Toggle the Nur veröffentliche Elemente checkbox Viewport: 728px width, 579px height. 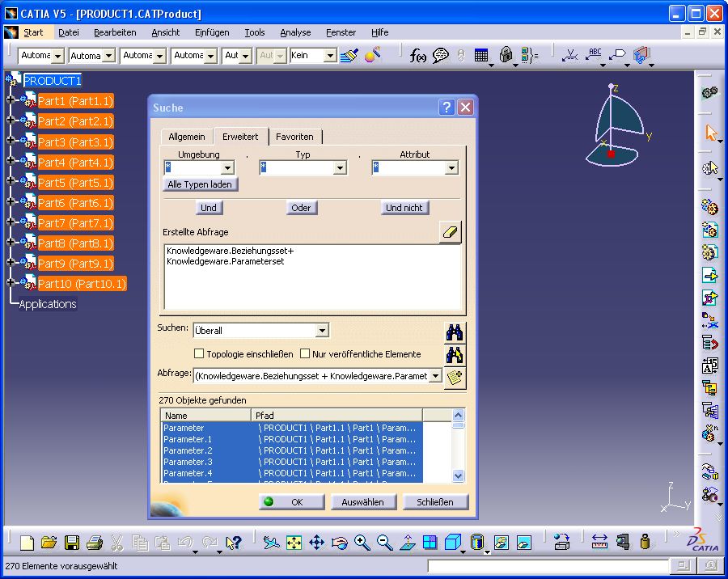coord(305,354)
